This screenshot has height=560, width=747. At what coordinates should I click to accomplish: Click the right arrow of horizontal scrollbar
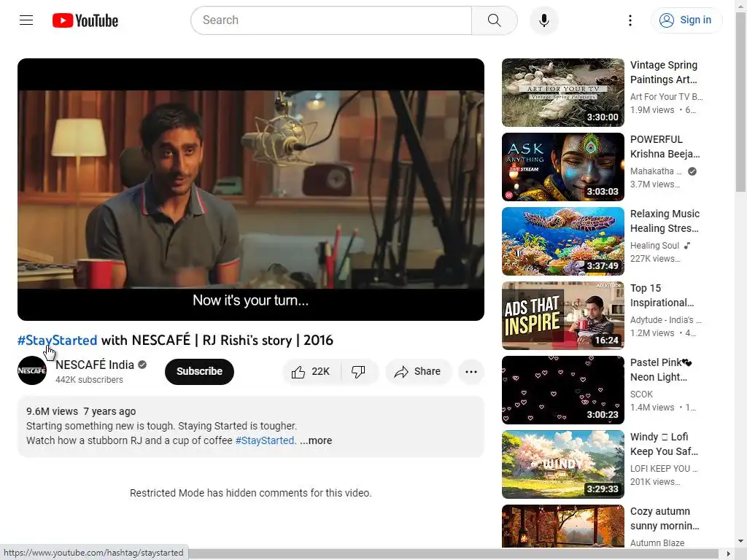[x=729, y=554]
